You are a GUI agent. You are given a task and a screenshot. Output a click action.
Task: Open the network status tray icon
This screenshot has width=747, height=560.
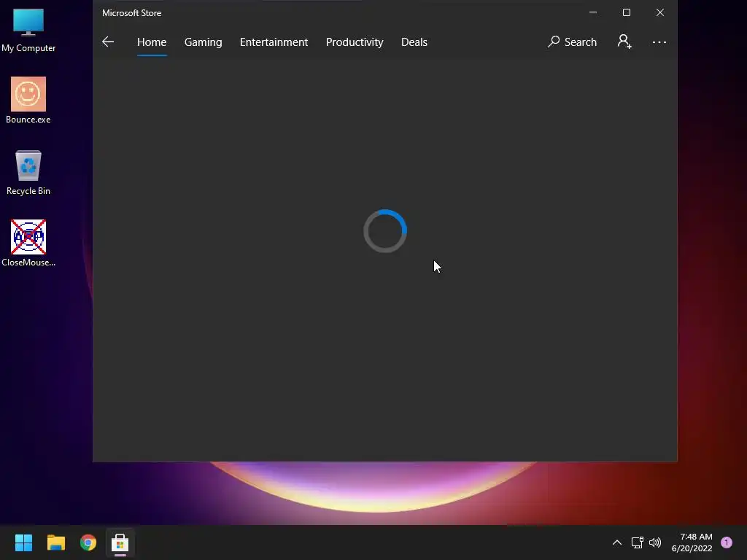637,542
